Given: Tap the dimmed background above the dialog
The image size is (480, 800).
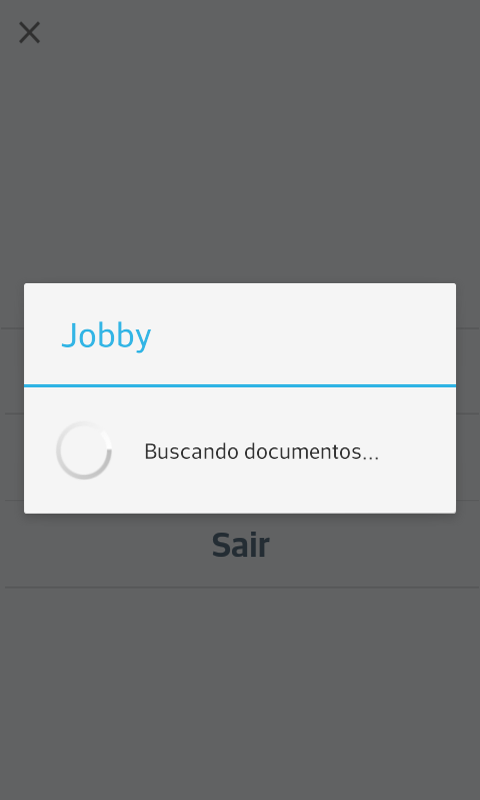Looking at the screenshot, I should pyautogui.click(x=240, y=153).
